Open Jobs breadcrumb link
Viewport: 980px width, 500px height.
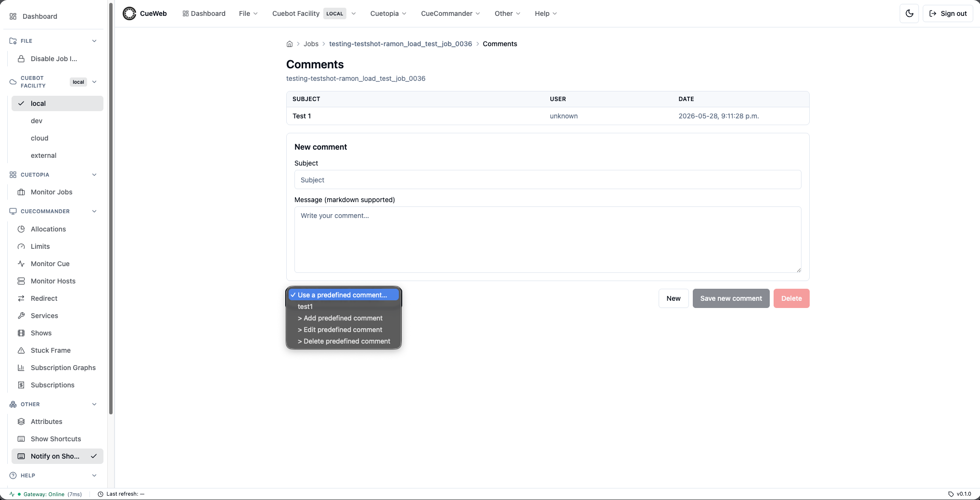pos(311,44)
